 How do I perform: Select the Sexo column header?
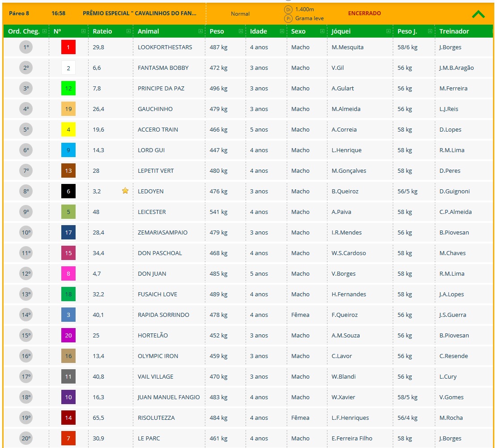click(298, 31)
